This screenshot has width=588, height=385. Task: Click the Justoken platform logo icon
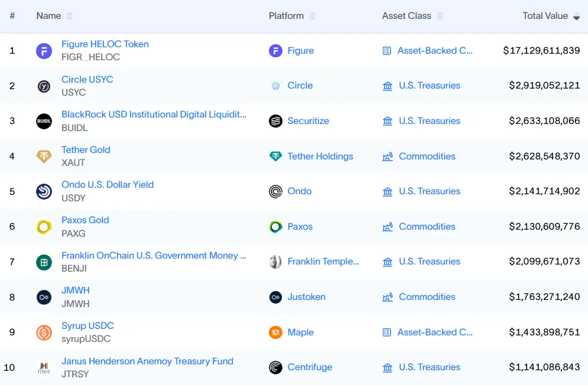pos(275,297)
